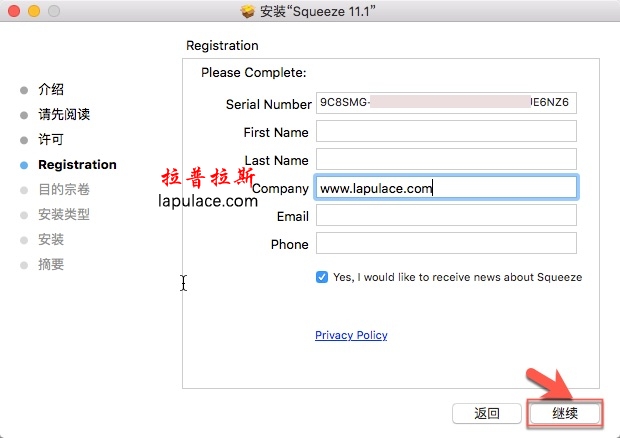Focus the Email text field

(446, 215)
